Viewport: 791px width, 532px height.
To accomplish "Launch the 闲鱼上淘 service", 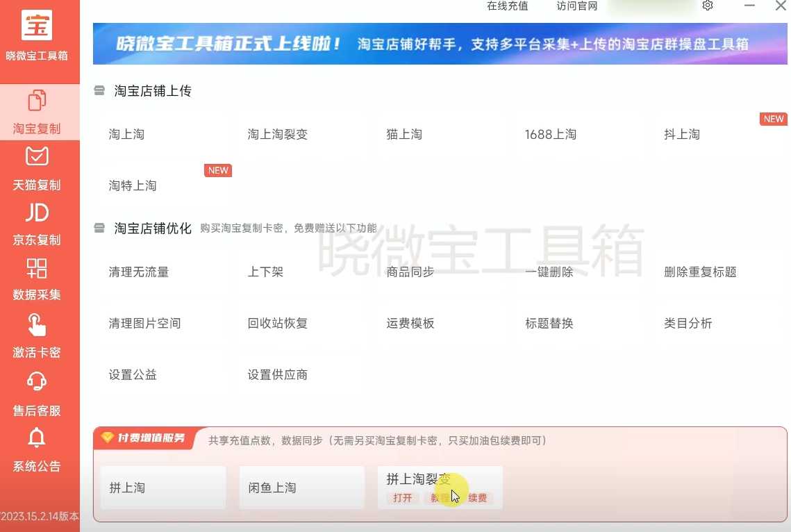I will (301, 488).
